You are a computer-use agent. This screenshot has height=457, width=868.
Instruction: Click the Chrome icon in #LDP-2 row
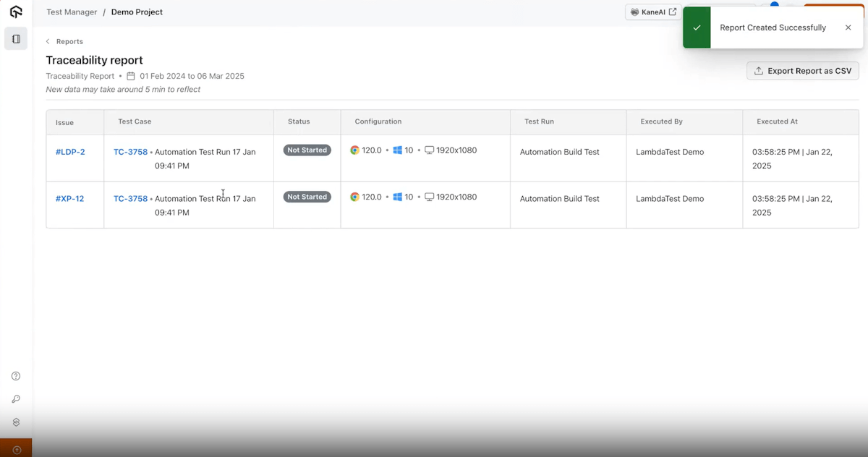(x=354, y=150)
